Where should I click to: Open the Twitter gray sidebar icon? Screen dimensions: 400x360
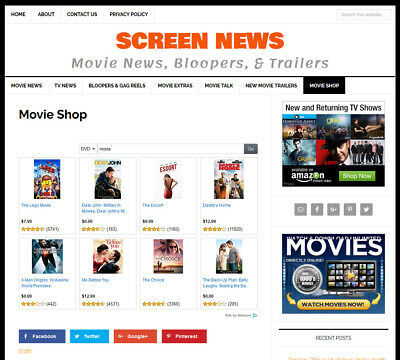coord(366,209)
